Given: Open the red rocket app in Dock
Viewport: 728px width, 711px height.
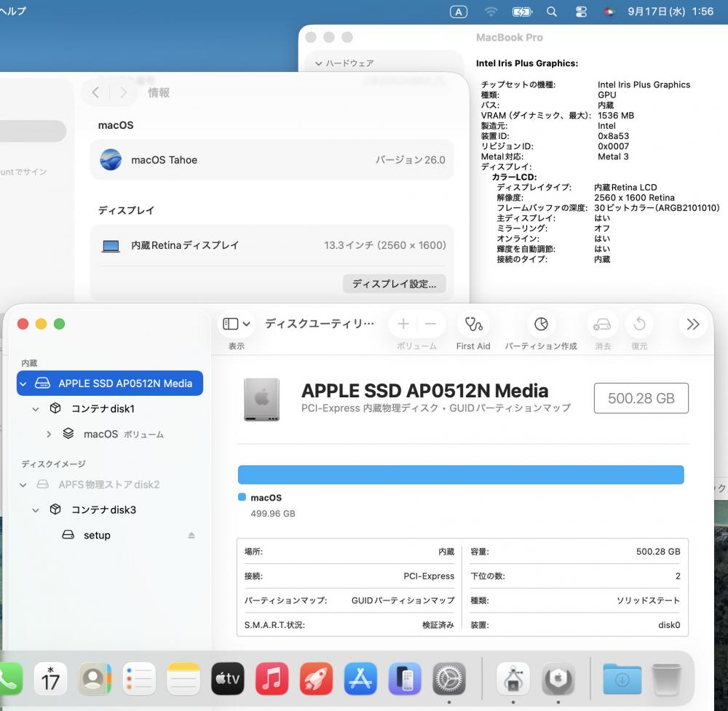Looking at the screenshot, I should [316, 678].
